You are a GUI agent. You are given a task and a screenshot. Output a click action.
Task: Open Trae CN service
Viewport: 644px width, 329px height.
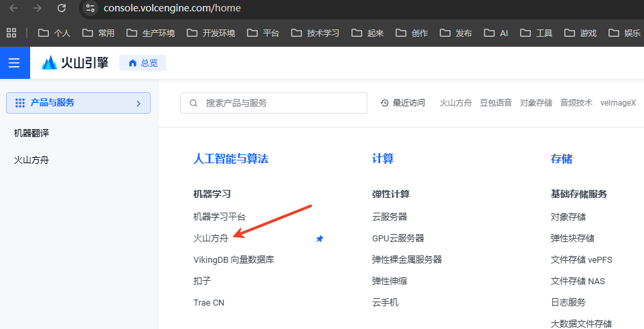[209, 303]
